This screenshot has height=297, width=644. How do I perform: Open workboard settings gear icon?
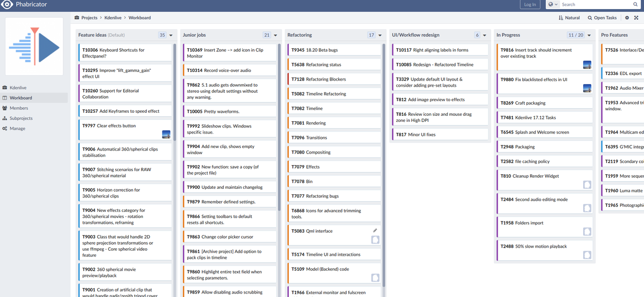(x=627, y=18)
